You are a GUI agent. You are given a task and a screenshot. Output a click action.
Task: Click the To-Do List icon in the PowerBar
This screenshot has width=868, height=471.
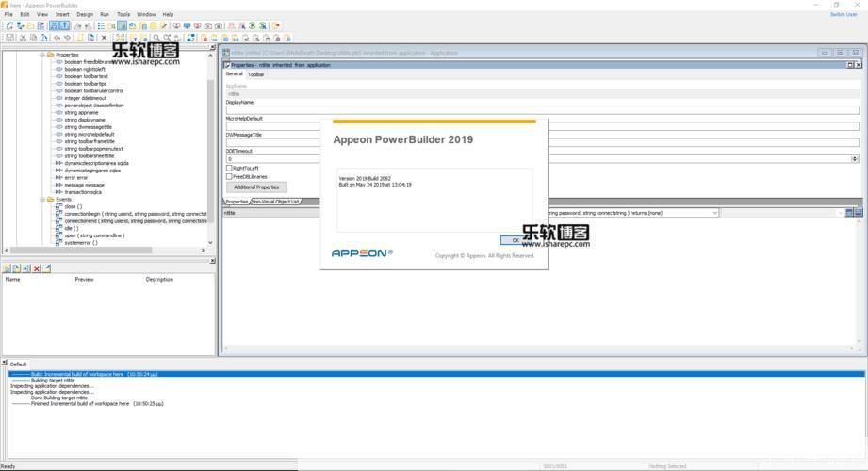click(x=101, y=25)
